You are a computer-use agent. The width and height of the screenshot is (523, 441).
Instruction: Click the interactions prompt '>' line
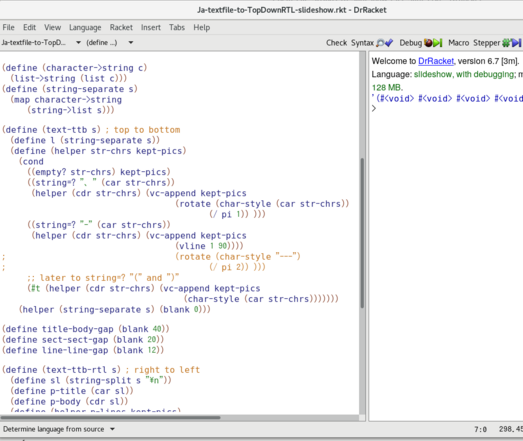374,108
